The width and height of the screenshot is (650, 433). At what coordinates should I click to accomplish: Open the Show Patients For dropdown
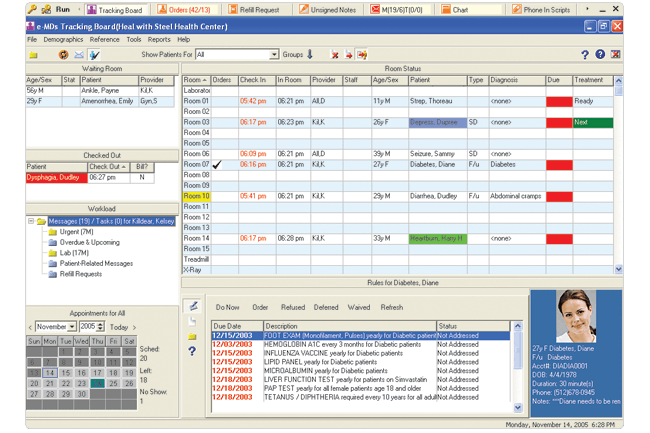[x=274, y=55]
